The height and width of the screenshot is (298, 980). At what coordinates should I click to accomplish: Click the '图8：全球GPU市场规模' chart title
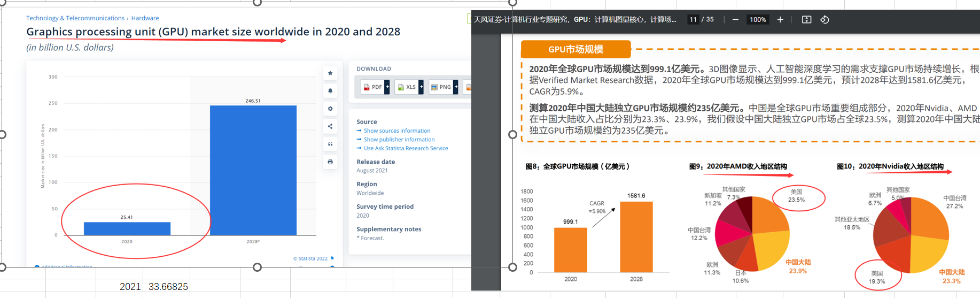[578, 166]
